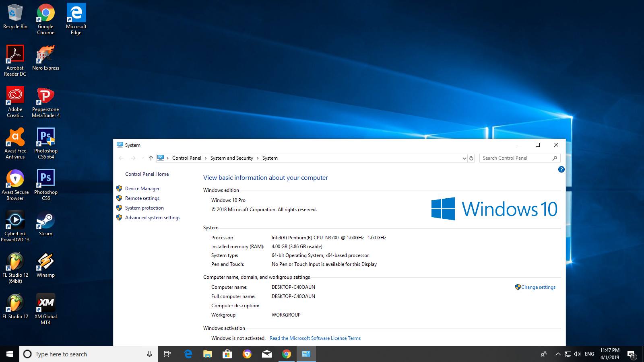
Task: Open File Explorer from the taskbar
Action: (208, 354)
